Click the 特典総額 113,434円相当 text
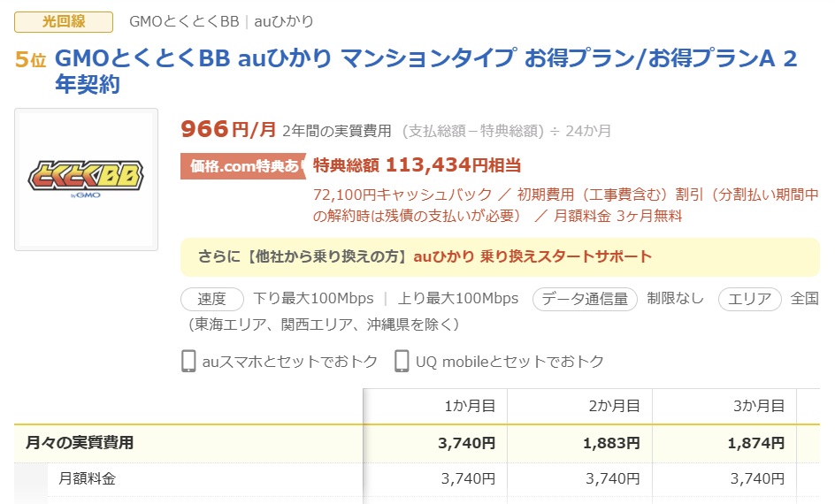The image size is (835, 504). coord(417,165)
